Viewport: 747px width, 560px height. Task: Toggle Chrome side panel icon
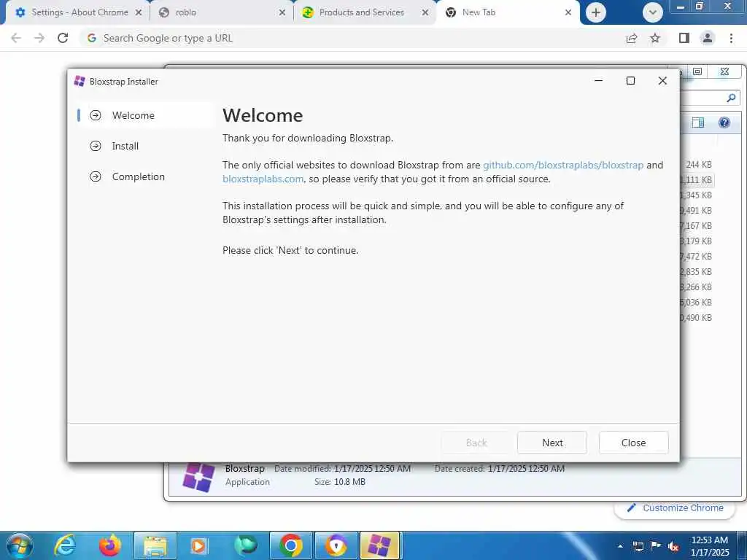[684, 38]
